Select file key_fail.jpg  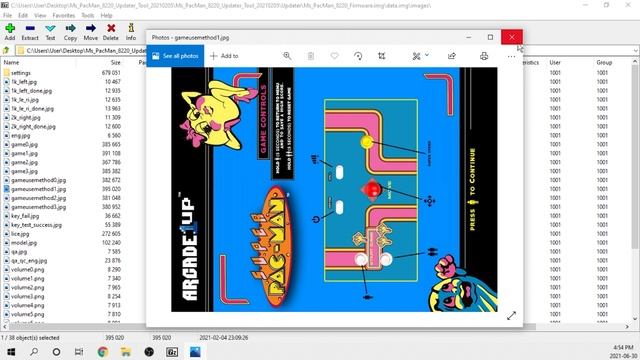pyautogui.click(x=25, y=216)
